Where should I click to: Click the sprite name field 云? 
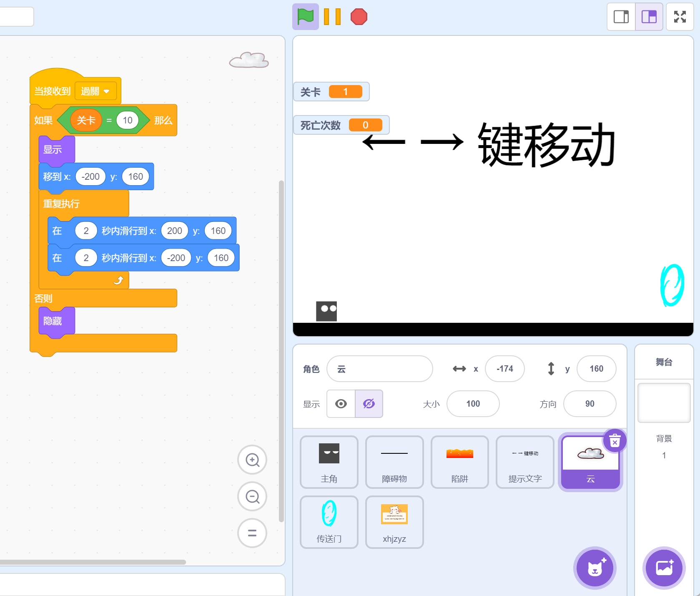click(x=379, y=369)
